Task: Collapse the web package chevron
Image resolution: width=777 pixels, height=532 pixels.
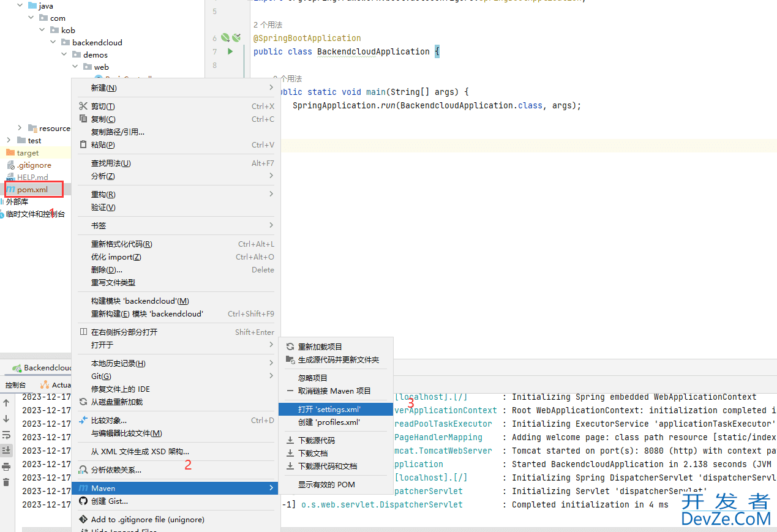Action: pyautogui.click(x=75, y=67)
